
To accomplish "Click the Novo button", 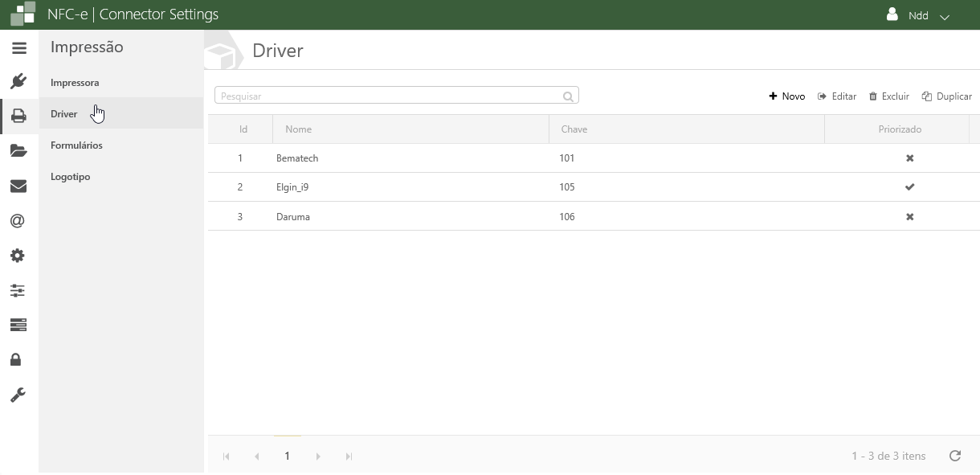I will click(x=786, y=96).
